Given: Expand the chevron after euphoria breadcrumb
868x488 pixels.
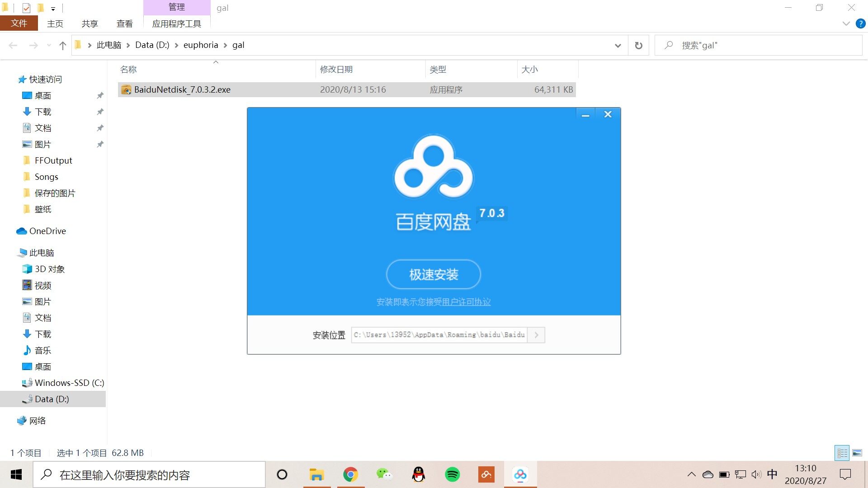Looking at the screenshot, I should (225, 45).
